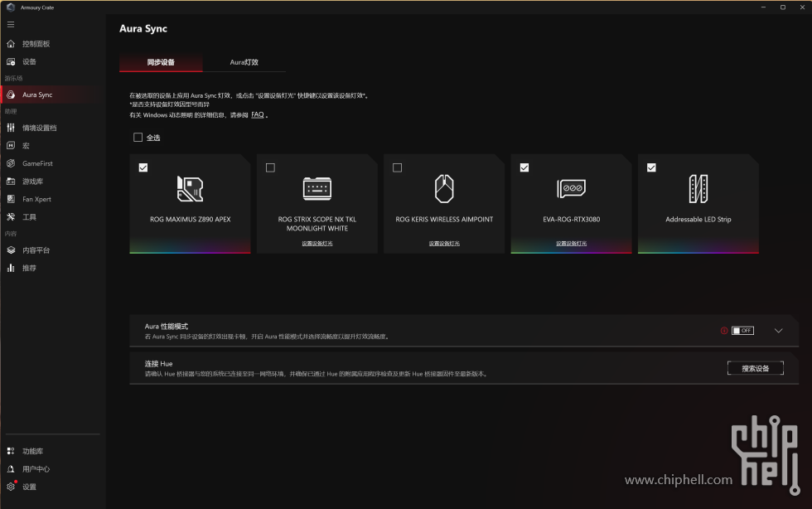
Task: Click the recommendations bar chart icon
Action: point(11,268)
